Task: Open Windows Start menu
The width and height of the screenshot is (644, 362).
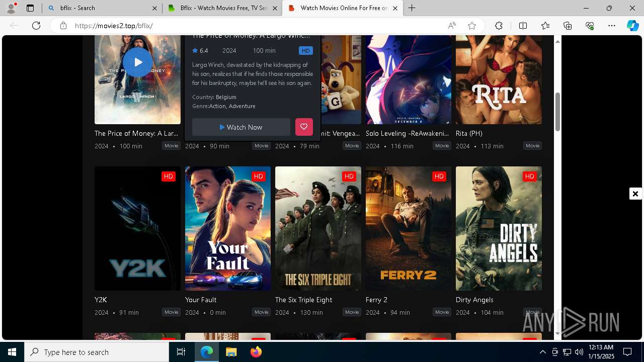Action: click(x=12, y=352)
